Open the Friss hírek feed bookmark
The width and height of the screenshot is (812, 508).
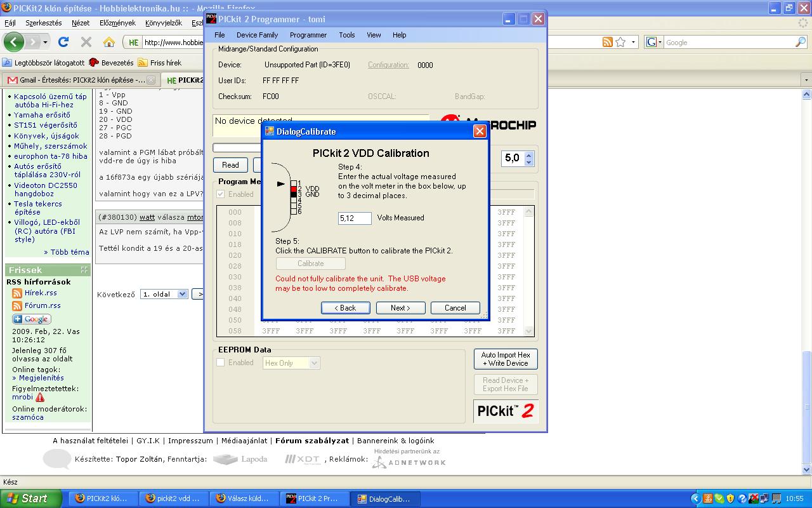(x=160, y=63)
